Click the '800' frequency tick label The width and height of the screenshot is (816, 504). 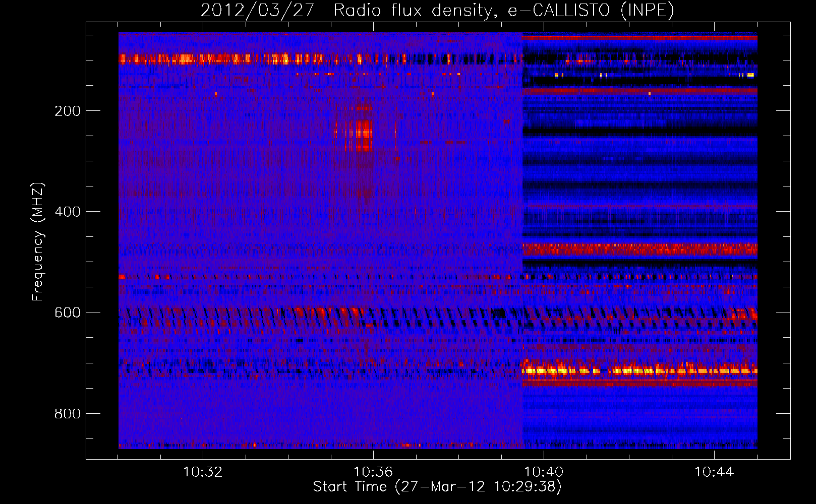coord(68,414)
